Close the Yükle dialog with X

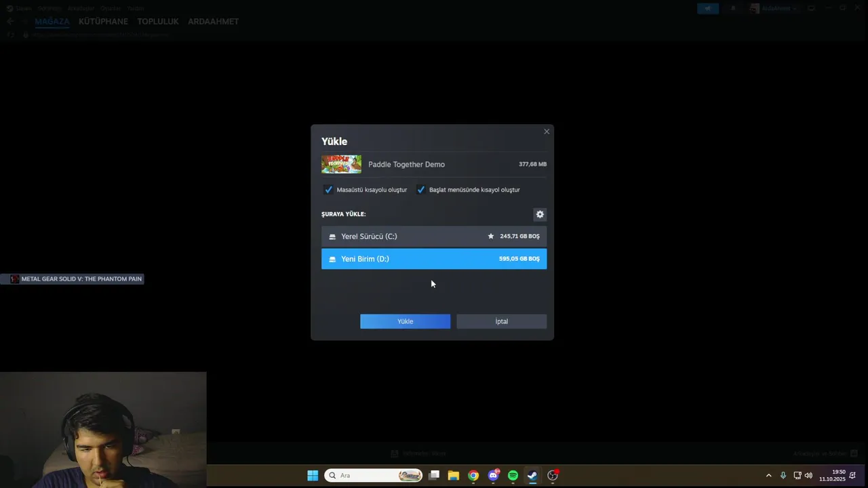pos(547,131)
